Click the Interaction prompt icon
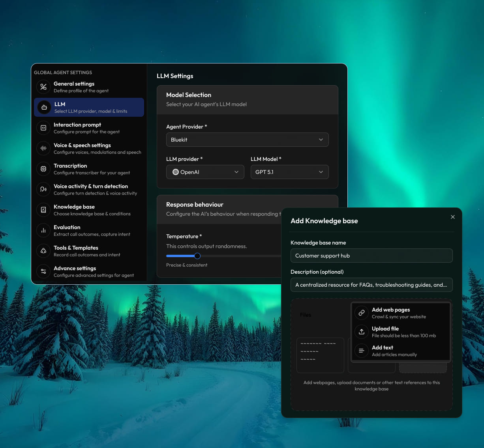484x448 pixels. coord(43,128)
